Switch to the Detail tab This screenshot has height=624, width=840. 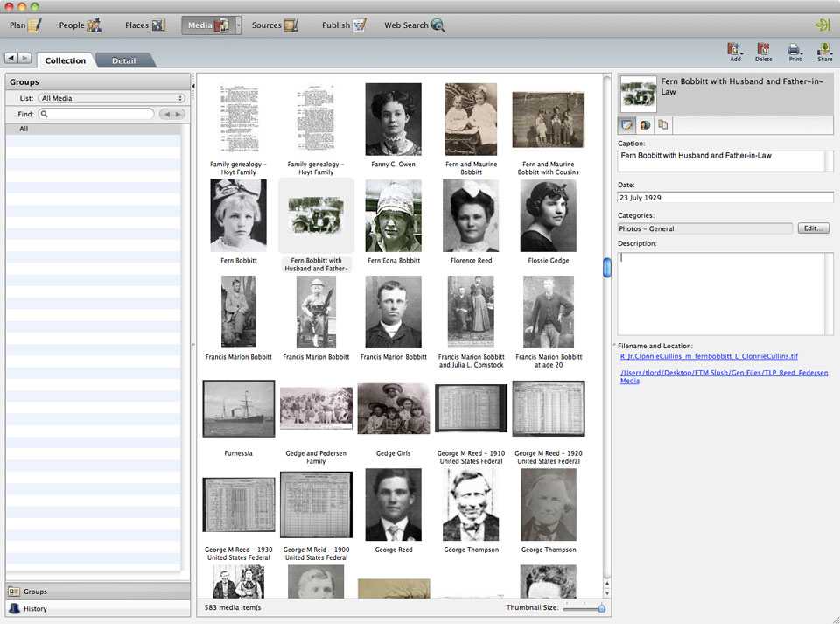[x=123, y=60]
